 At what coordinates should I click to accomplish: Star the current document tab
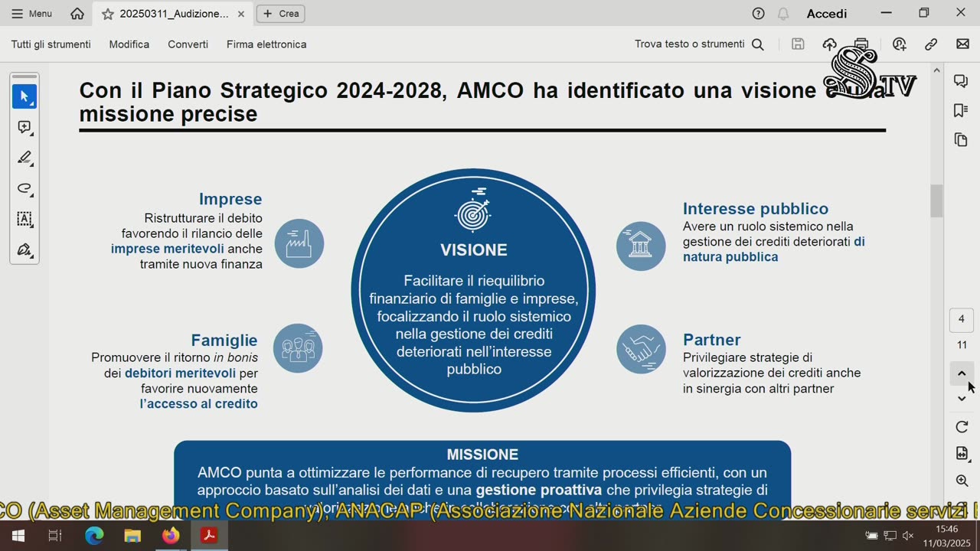(107, 14)
